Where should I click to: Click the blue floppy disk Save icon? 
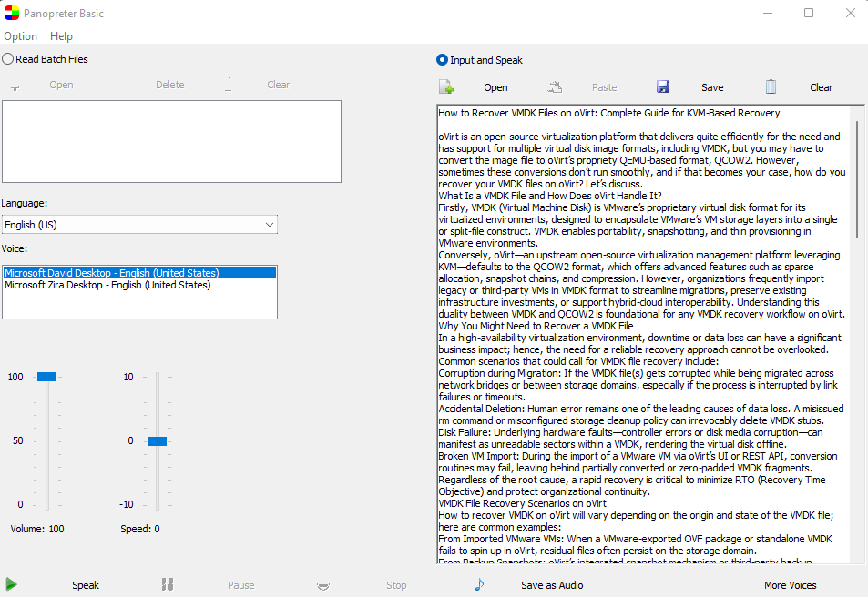click(663, 86)
